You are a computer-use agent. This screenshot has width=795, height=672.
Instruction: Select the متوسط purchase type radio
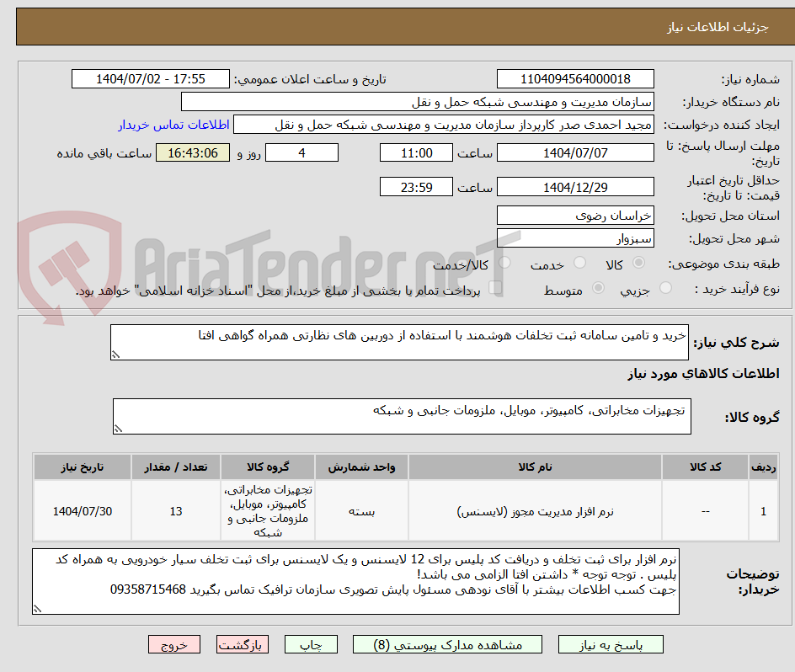coord(600,286)
